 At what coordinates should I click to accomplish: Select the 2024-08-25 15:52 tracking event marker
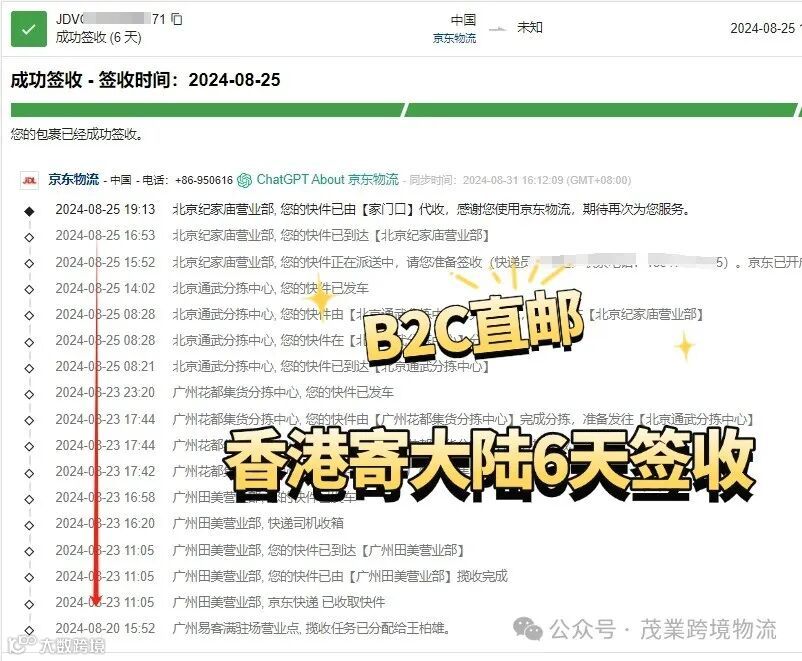29,263
